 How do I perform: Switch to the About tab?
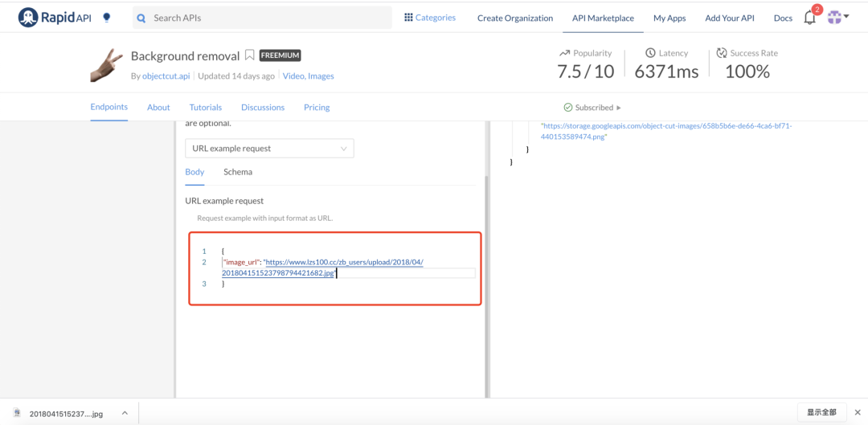[x=158, y=108]
